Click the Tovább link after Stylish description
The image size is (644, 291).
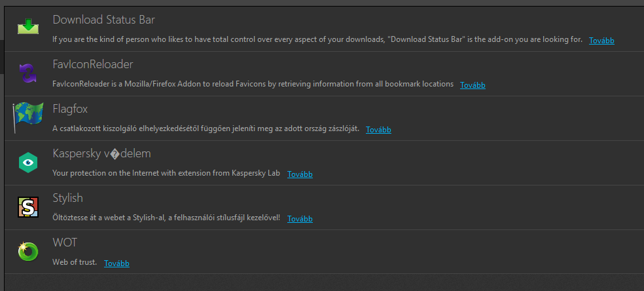(300, 218)
